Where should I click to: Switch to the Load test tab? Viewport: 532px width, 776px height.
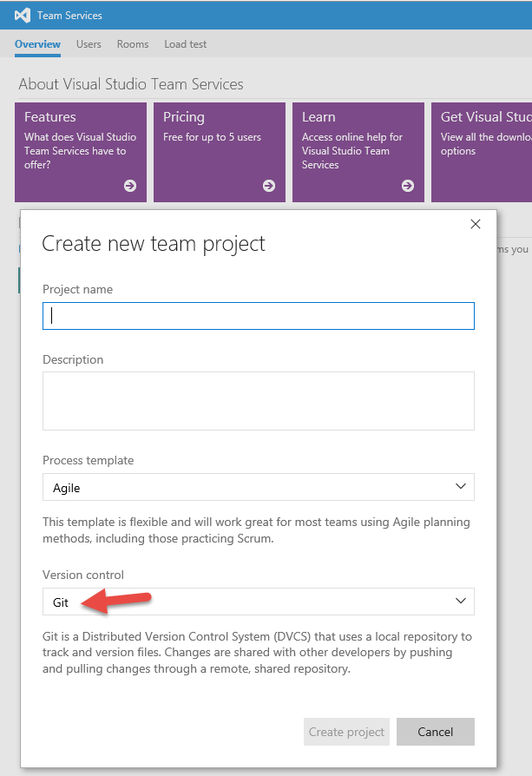coord(186,44)
